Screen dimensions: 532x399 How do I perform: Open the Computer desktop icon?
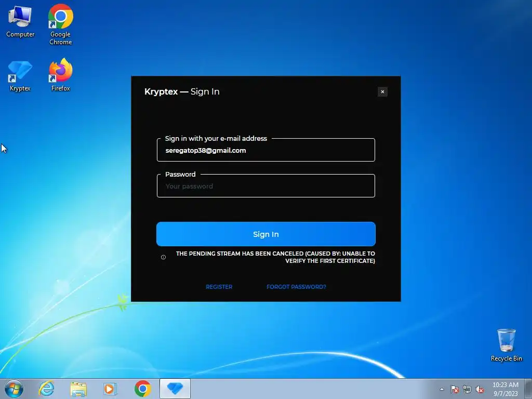(20, 22)
